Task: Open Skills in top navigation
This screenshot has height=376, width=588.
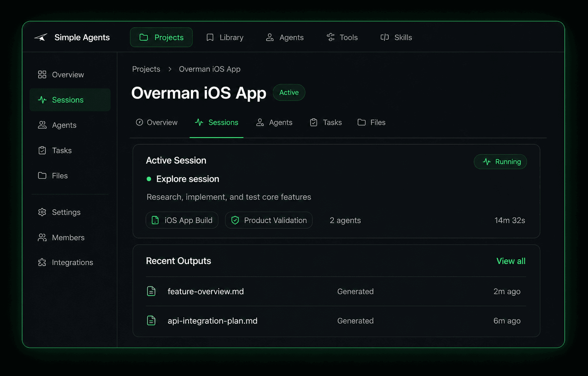Action: pos(396,37)
